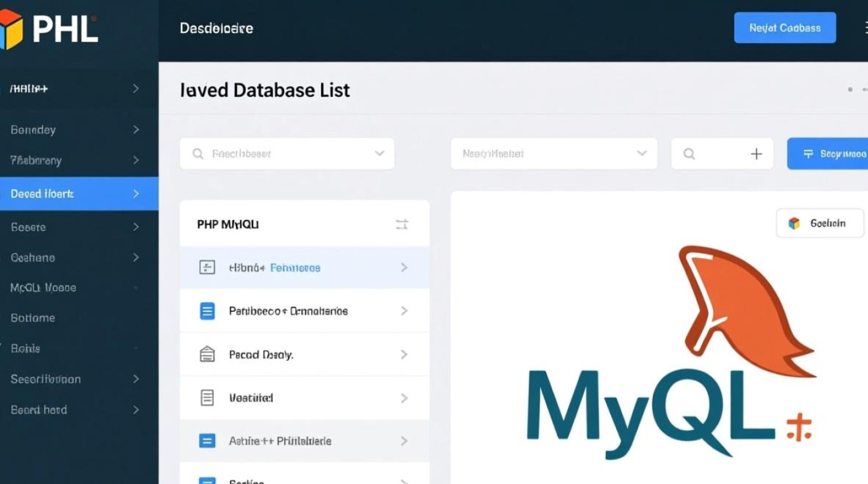Click the blue document icon for Panibeeco row
Screen dimensions: 868x484
pos(207,311)
